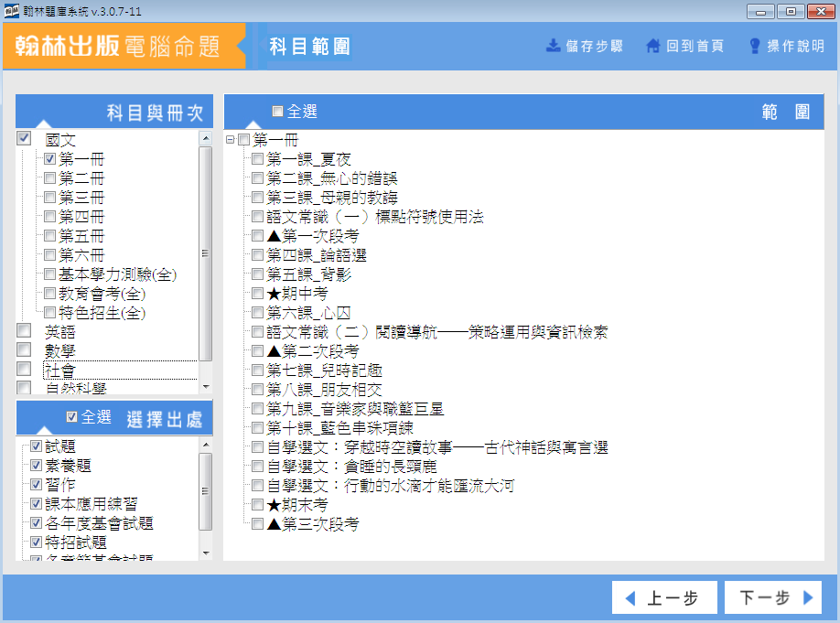Check the 第六冊 volume checkbox
840x623 pixels.
[x=49, y=255]
